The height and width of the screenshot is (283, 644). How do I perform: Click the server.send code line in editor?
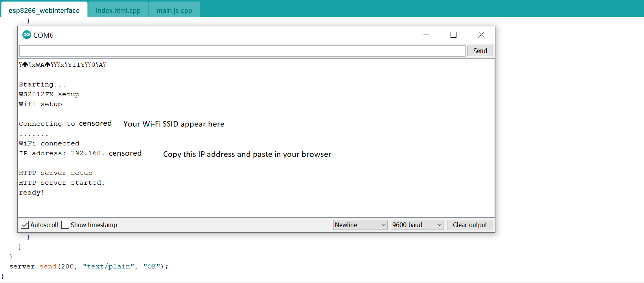click(x=89, y=266)
